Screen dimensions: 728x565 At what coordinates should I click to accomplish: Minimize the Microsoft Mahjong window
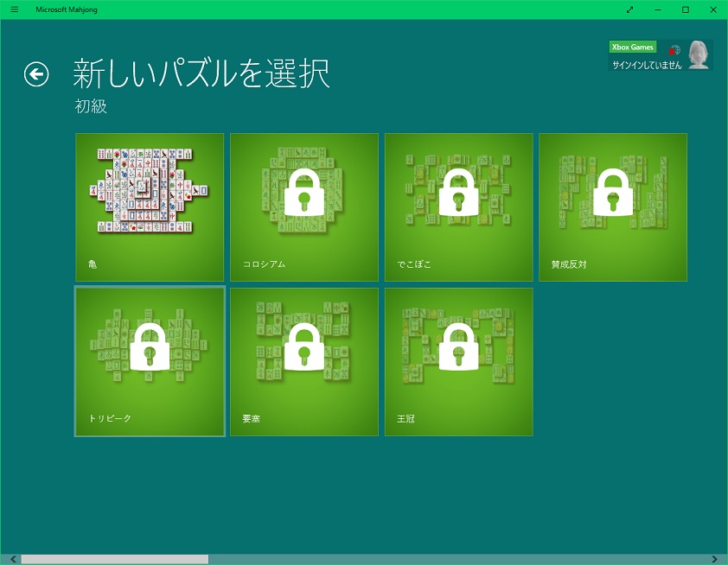(657, 10)
